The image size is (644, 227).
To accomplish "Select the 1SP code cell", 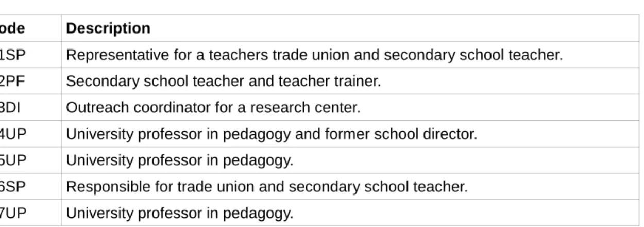I will pos(30,55).
